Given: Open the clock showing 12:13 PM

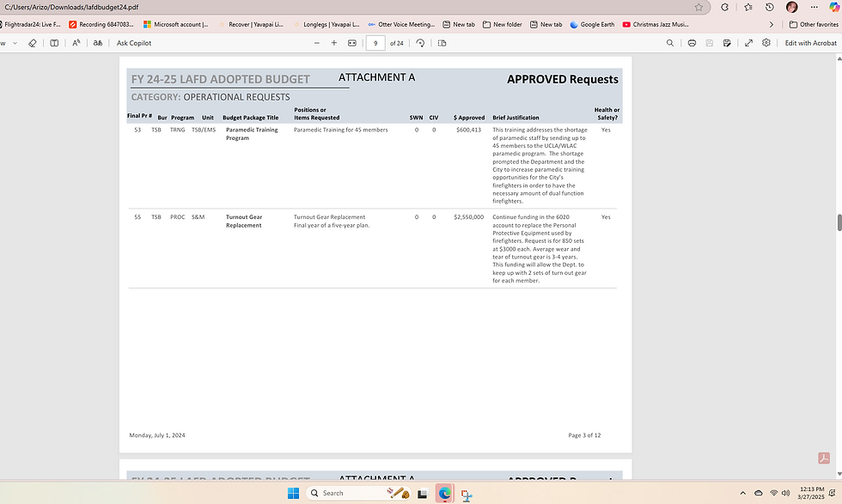Looking at the screenshot, I should pos(811,493).
